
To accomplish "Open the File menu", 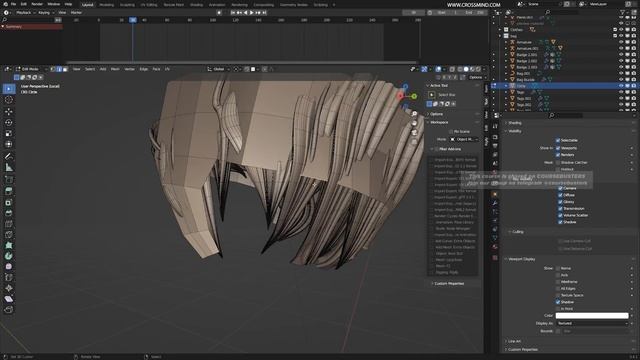I will pyautogui.click(x=13, y=4).
